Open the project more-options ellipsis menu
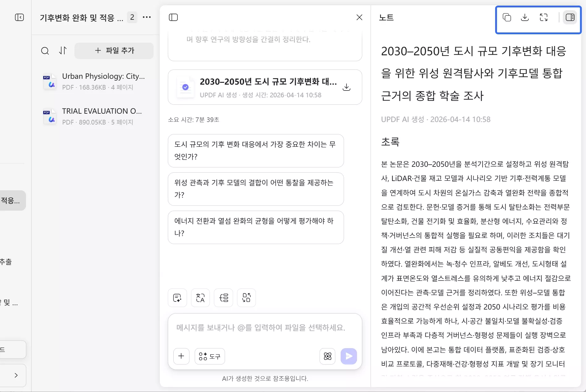Image resolution: width=586 pixels, height=392 pixels. pyautogui.click(x=147, y=17)
